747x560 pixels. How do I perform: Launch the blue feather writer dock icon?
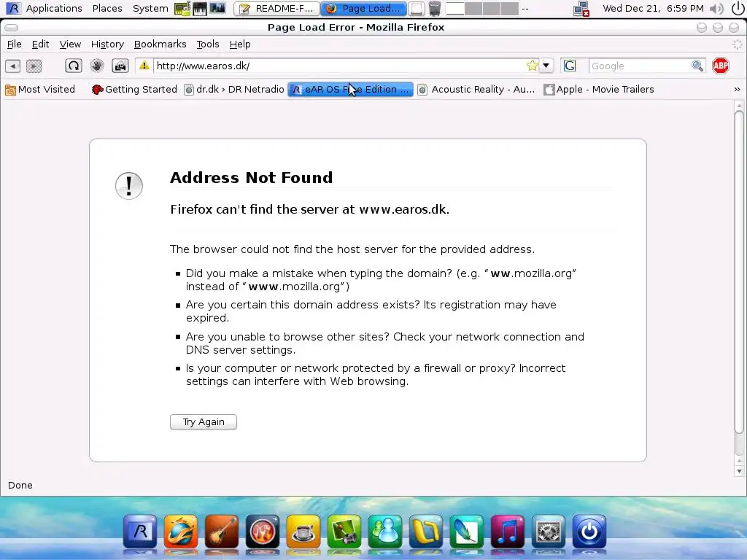point(466,532)
